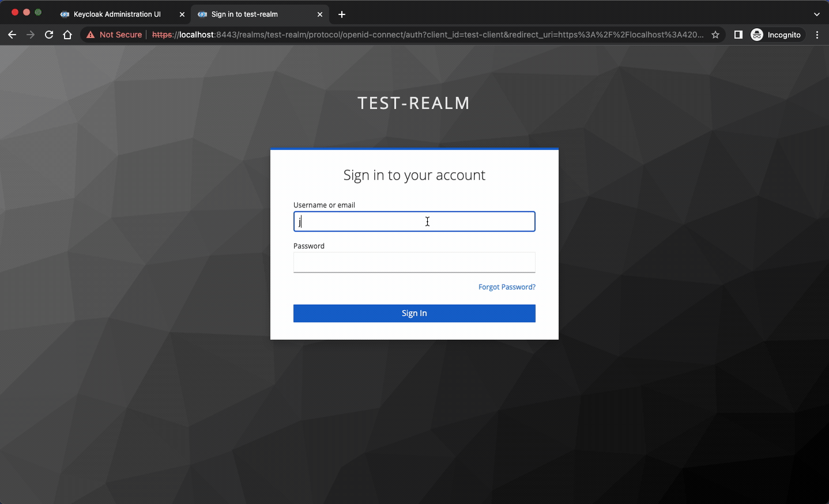This screenshot has height=504, width=829.
Task: Focus the Password input field
Action: [x=414, y=262]
